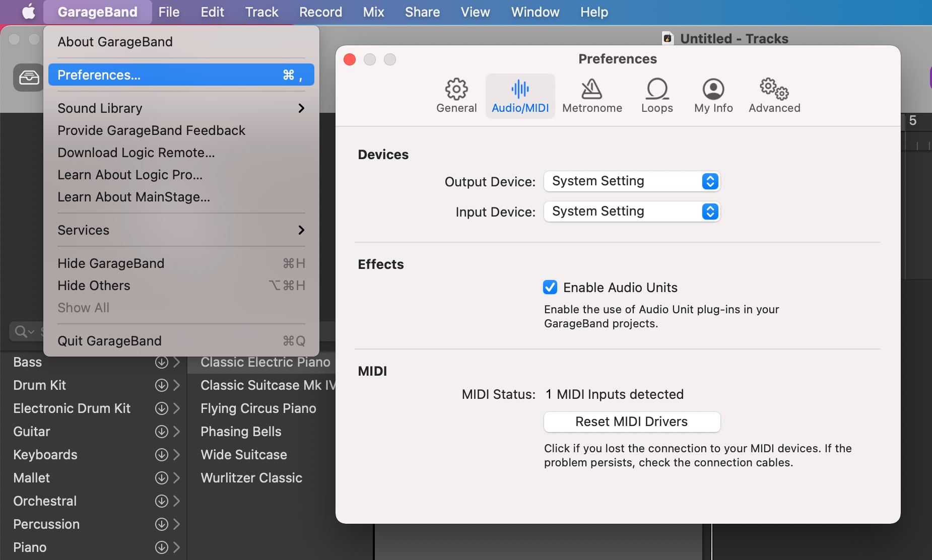Open the Share menu
Viewport: 932px width, 560px height.
click(422, 12)
